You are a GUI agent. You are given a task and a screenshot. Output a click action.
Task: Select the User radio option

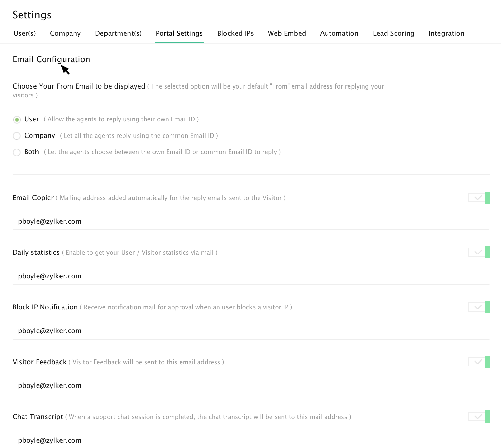coord(17,120)
